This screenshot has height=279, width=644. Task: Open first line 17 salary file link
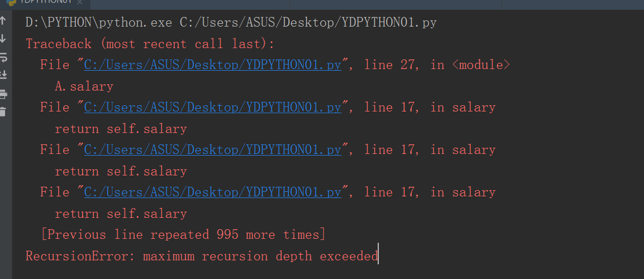[x=213, y=108]
